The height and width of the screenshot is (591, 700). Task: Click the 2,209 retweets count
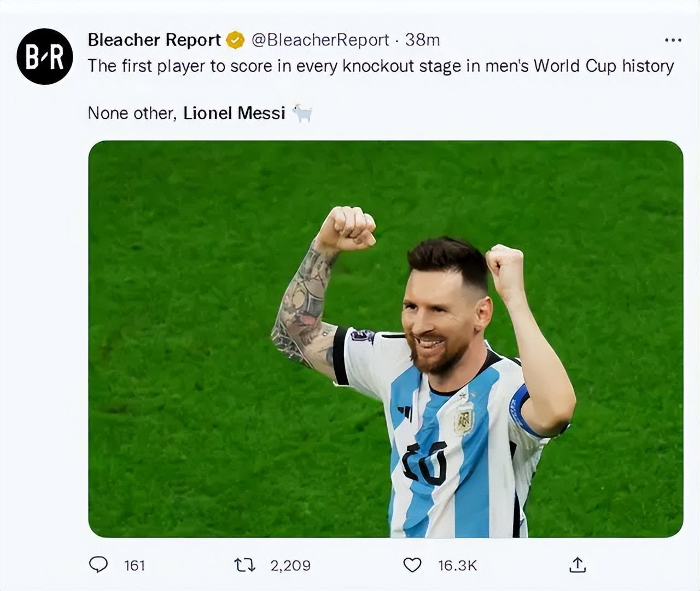pos(290,565)
